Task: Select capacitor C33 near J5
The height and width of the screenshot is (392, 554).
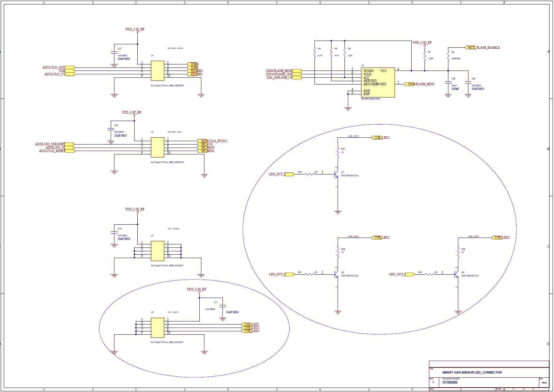Action: point(114,232)
